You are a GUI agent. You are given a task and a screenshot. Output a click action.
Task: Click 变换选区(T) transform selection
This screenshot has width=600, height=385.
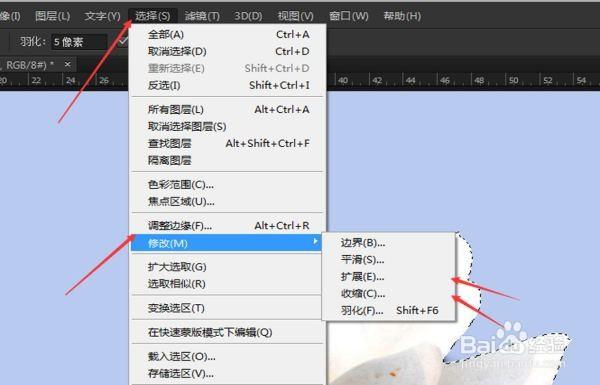tap(228, 308)
